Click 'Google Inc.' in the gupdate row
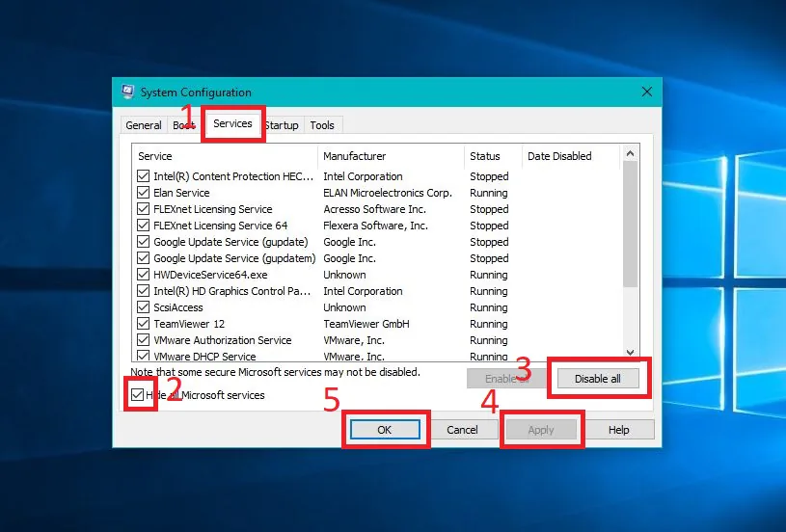Screen dimensions: 786x532 click(x=349, y=242)
